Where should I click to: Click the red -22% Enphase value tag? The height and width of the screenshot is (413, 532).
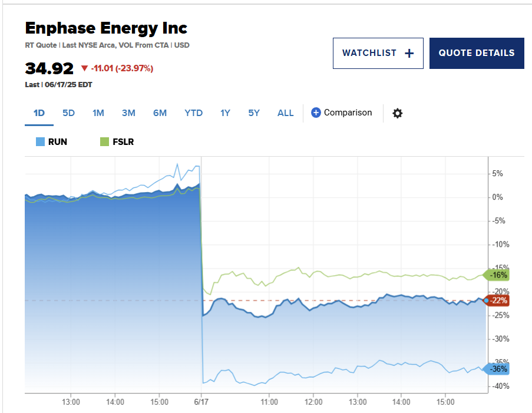[x=496, y=300]
